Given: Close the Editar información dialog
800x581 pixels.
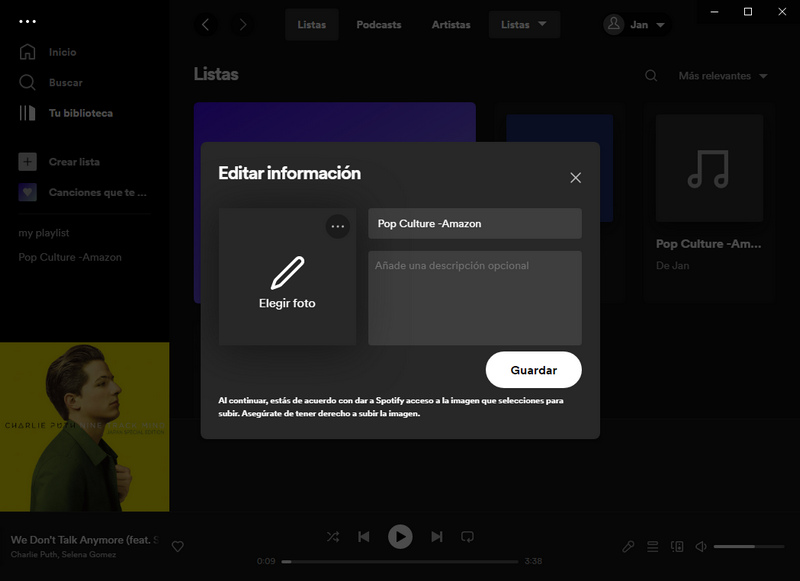Looking at the screenshot, I should coord(575,177).
